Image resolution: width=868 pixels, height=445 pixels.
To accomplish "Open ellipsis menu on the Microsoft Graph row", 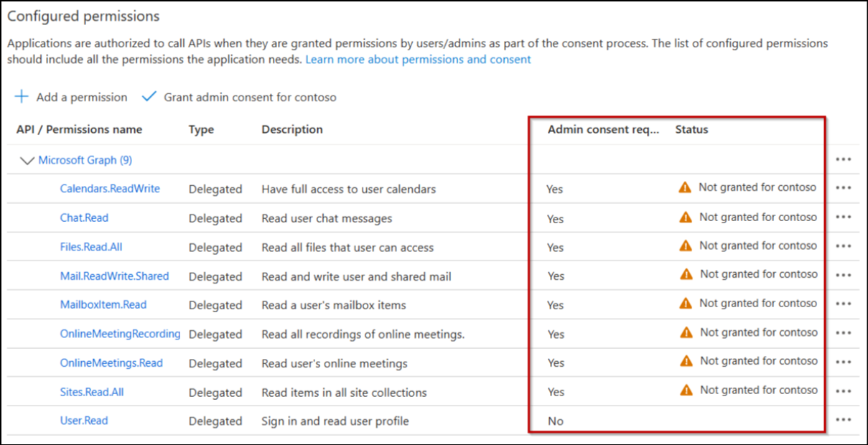I will 844,159.
